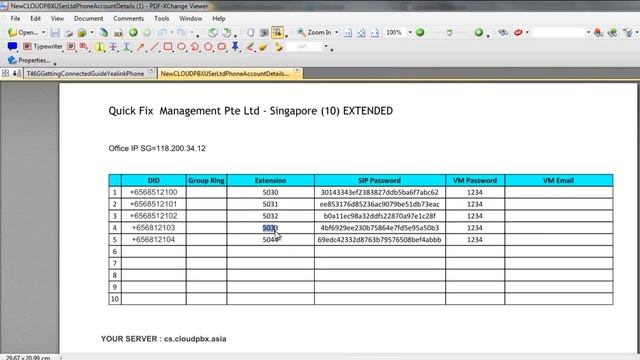Expand the Open button dropdown arrow
The width and height of the screenshot is (640, 360).
pos(44,32)
